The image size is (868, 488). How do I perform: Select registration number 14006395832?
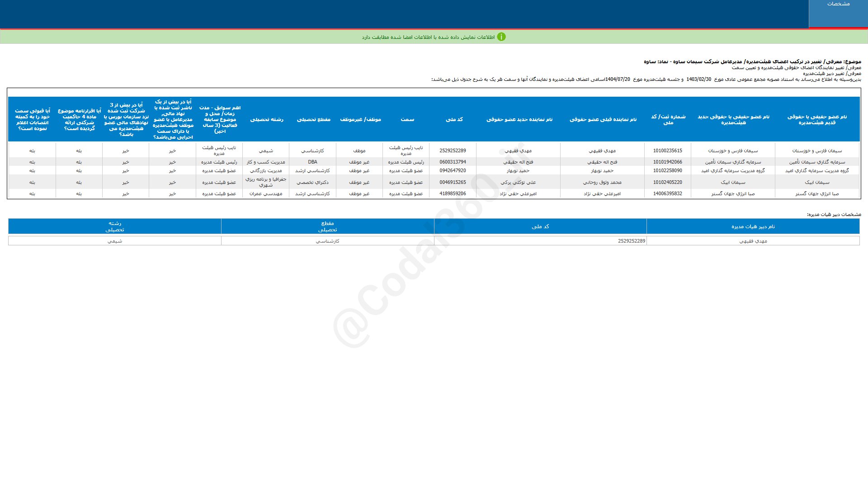[667, 194]
